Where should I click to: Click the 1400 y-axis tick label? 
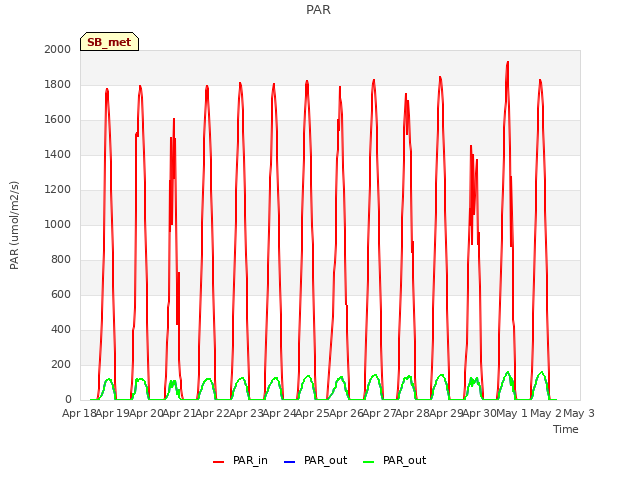click(x=58, y=154)
